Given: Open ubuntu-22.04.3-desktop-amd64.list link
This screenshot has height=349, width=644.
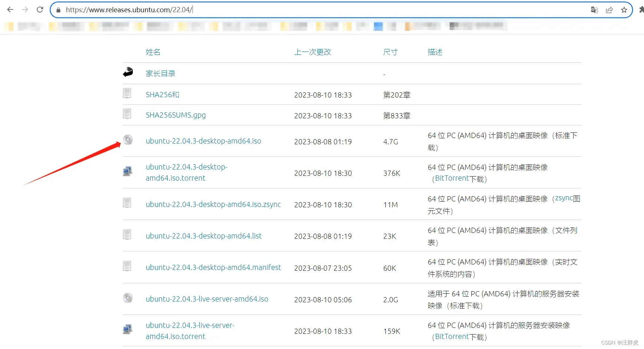Looking at the screenshot, I should pos(204,236).
